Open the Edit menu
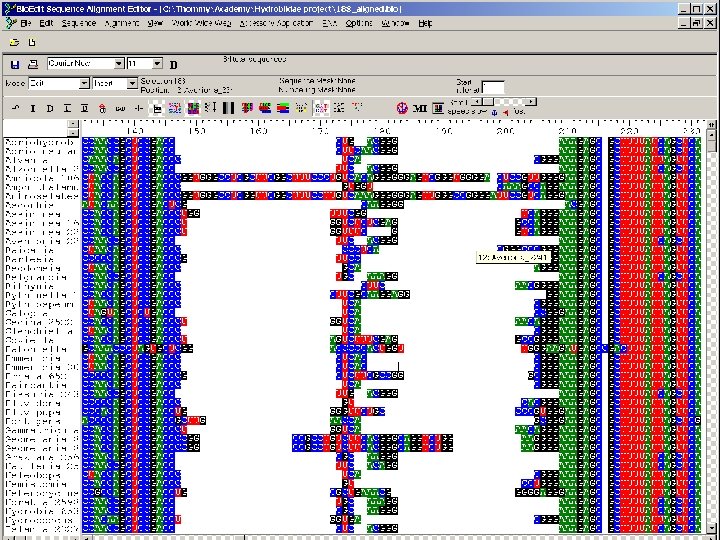The height and width of the screenshot is (540, 720). pos(46,23)
